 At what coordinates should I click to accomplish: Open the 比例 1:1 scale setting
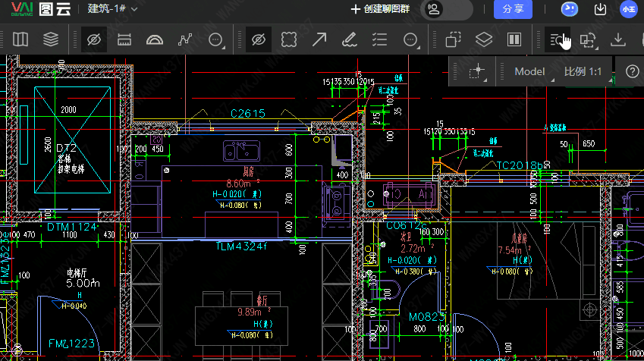(583, 71)
